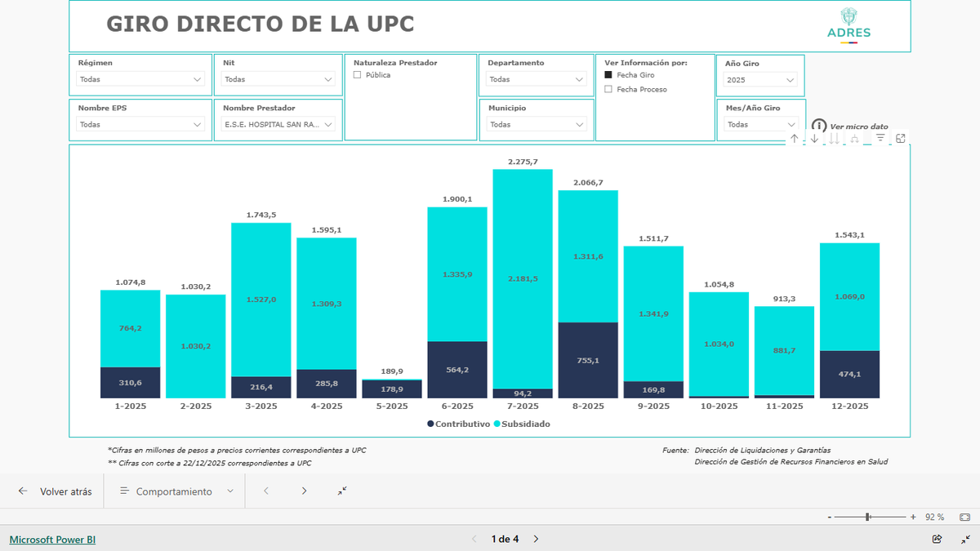980x551 pixels.
Task: Enter focus mode for the bar chart
Action: click(x=901, y=138)
